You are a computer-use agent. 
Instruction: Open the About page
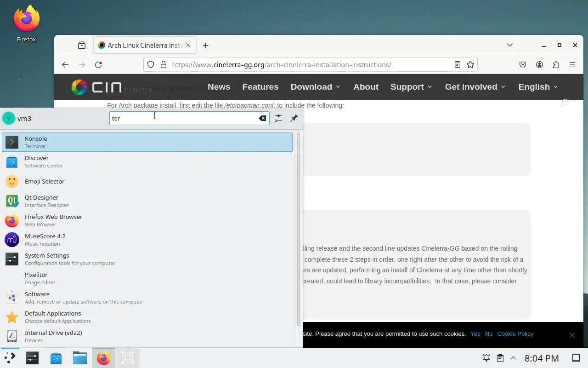(x=366, y=87)
